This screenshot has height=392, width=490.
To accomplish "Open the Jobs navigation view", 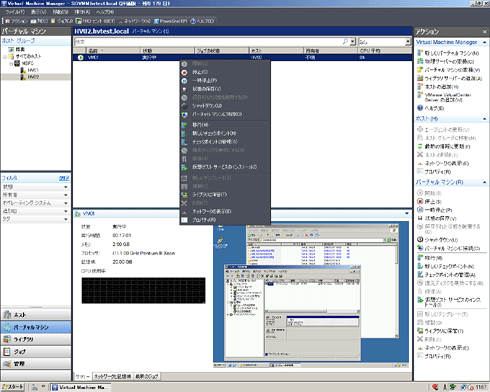I will 36,351.
